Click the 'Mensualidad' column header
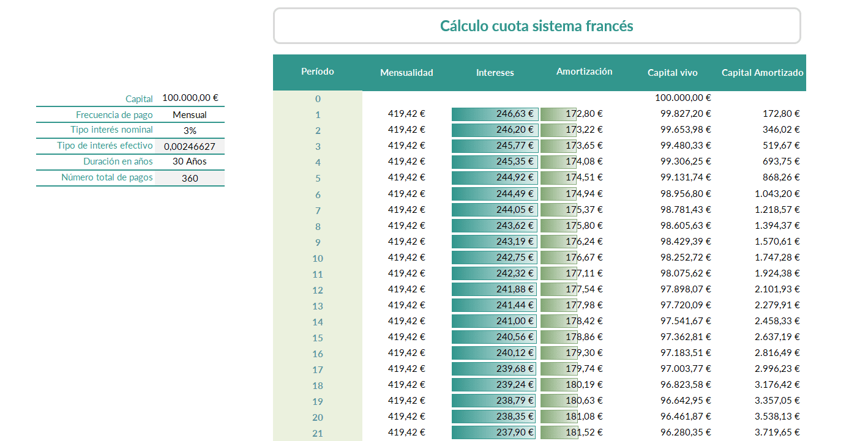Image resolution: width=868 pixels, height=441 pixels. point(406,73)
